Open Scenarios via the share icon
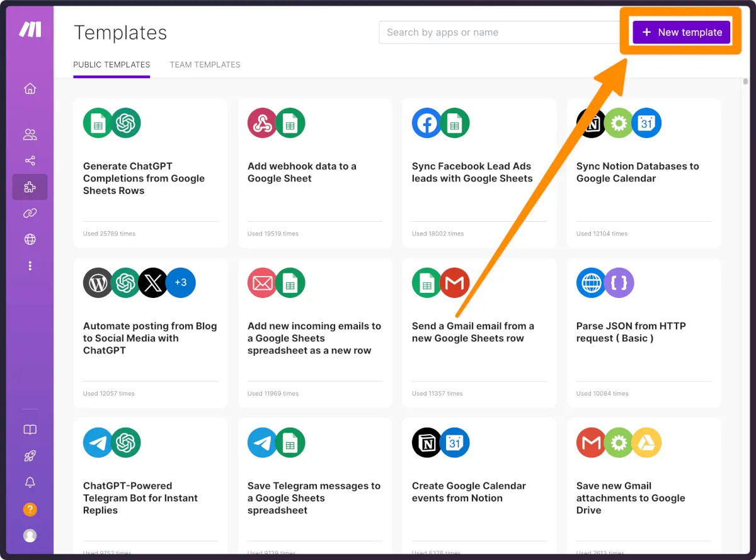 (x=30, y=161)
